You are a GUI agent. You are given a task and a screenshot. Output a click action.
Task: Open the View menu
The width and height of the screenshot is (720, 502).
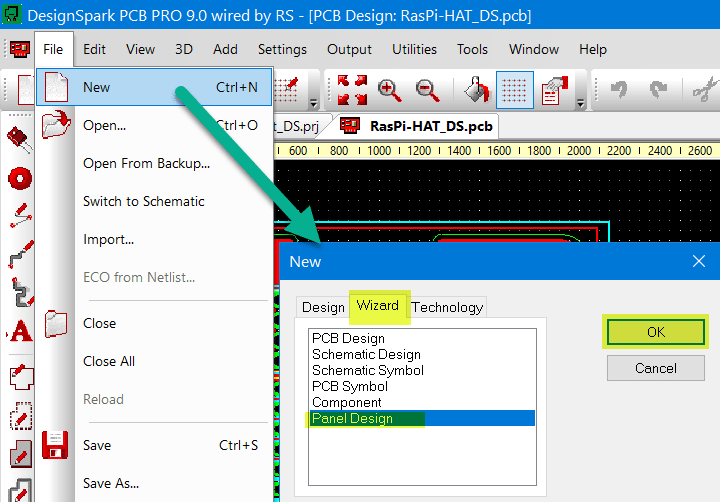141,49
